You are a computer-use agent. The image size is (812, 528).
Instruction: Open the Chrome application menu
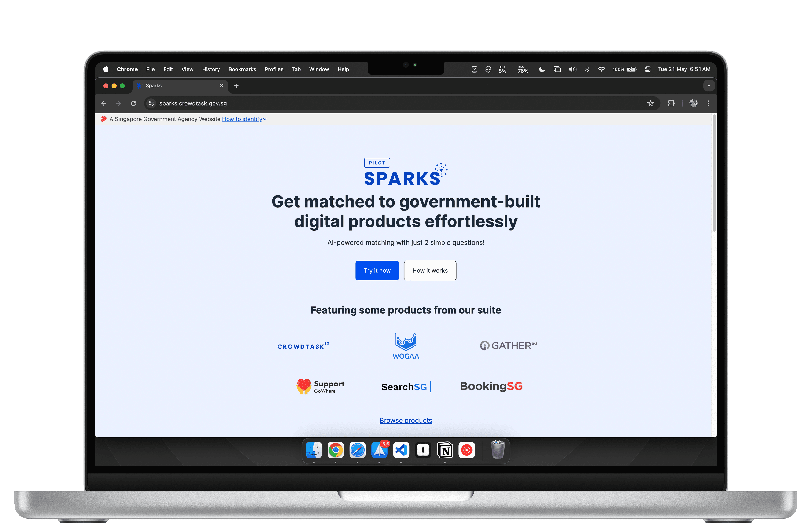click(x=127, y=69)
